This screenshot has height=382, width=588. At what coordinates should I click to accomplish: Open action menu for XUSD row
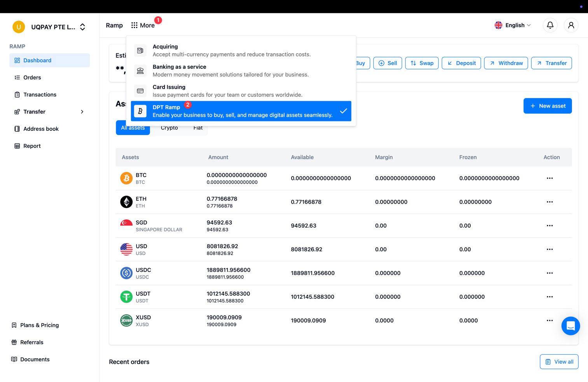pos(549,321)
